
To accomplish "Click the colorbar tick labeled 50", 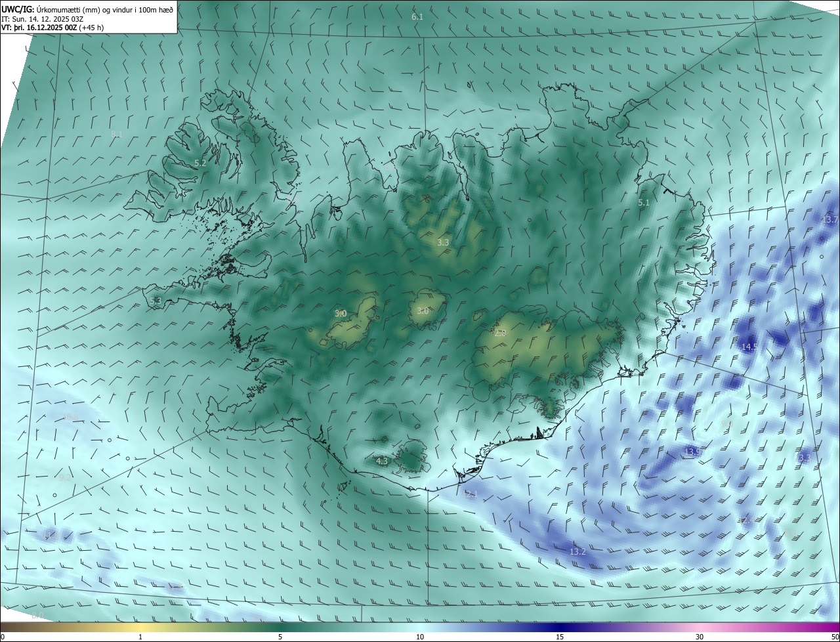I will pos(835,637).
